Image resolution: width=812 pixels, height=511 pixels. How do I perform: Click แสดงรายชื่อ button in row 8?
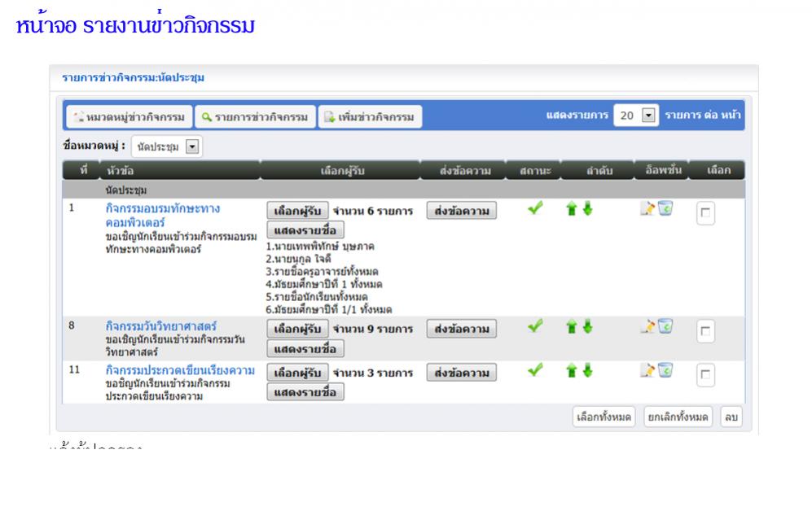pyautogui.click(x=305, y=348)
